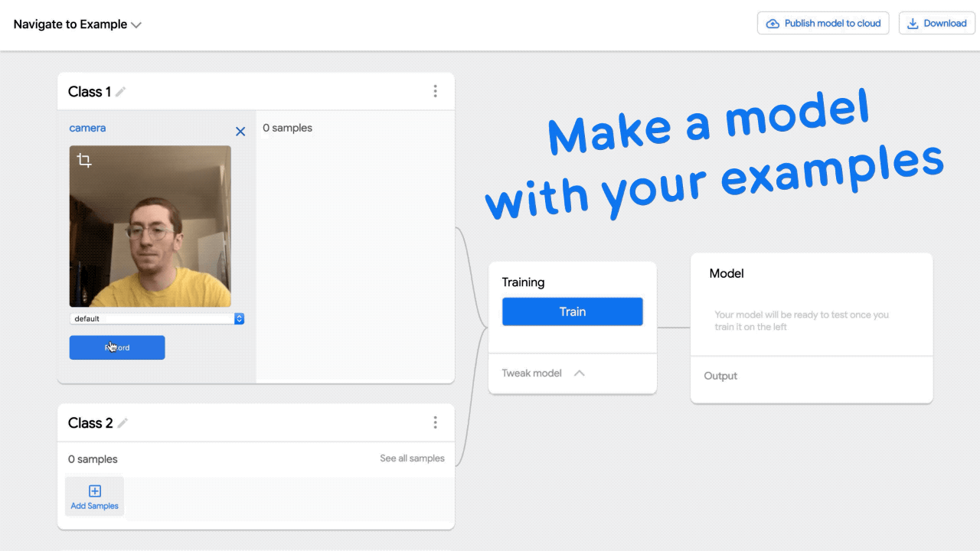
Task: Click the download arrow icon in the toolbar
Action: tap(913, 23)
